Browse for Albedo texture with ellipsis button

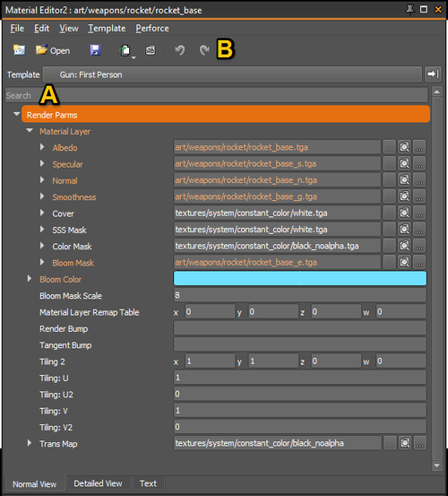tap(419, 147)
